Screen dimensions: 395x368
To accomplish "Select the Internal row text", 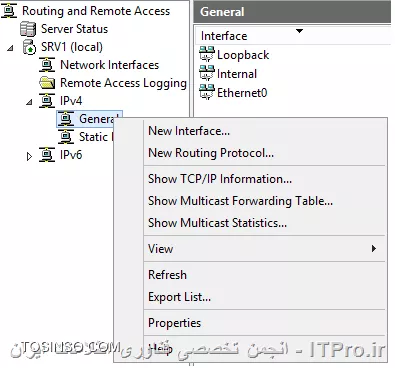I will pos(237,74).
